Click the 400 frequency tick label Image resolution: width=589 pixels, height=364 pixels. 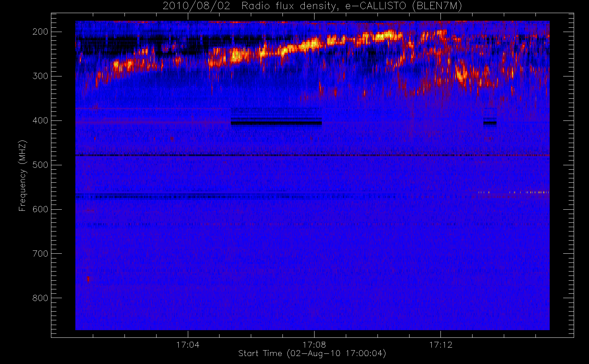[x=40, y=120]
